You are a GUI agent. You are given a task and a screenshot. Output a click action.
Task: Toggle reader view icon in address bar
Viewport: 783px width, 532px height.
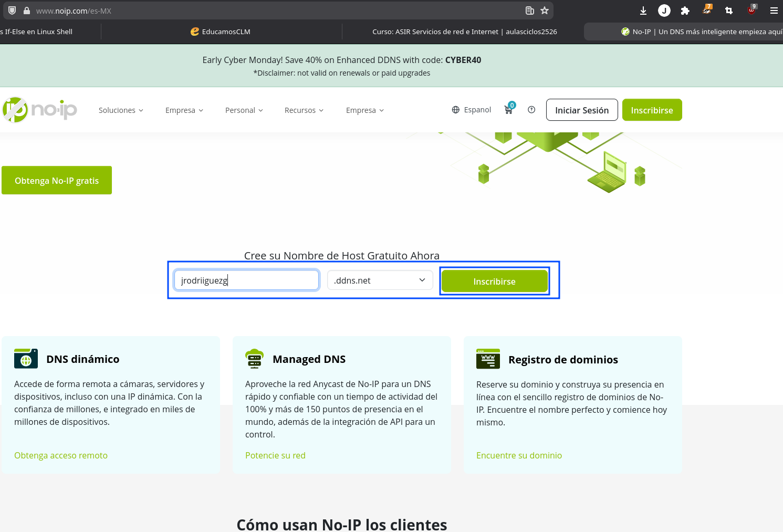click(x=530, y=11)
